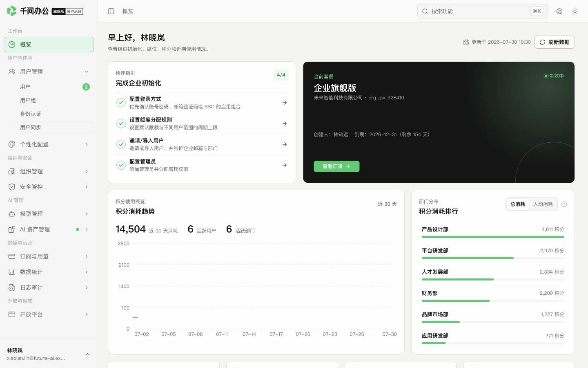Image resolution: width=588 pixels, height=368 pixels.
Task: Collapse the 用户管理 chevron
Action: coord(87,72)
